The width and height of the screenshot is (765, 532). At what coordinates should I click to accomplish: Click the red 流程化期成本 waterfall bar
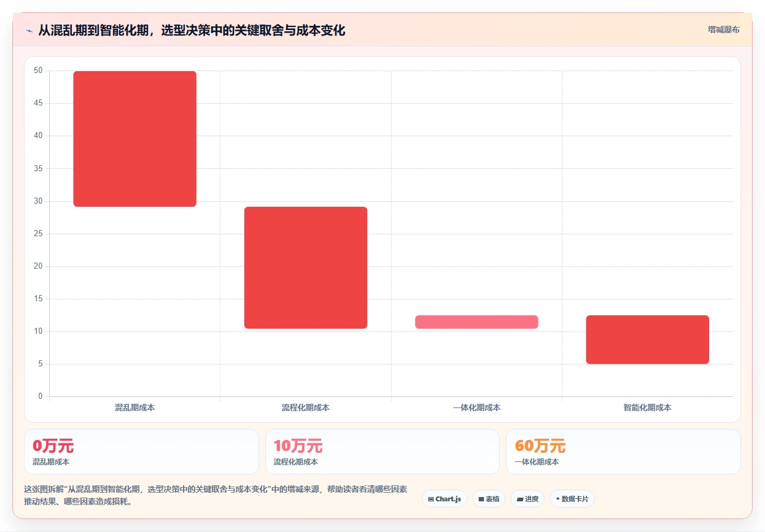click(x=306, y=268)
